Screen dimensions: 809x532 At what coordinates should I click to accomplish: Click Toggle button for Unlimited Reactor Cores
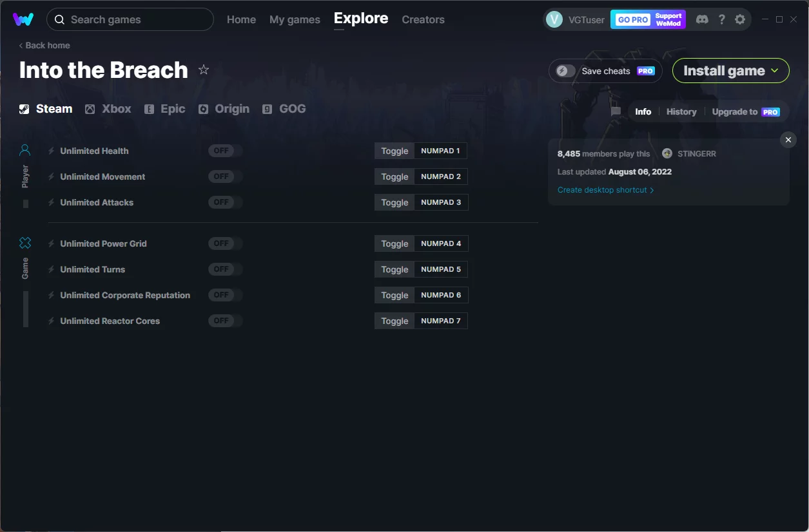(x=395, y=321)
